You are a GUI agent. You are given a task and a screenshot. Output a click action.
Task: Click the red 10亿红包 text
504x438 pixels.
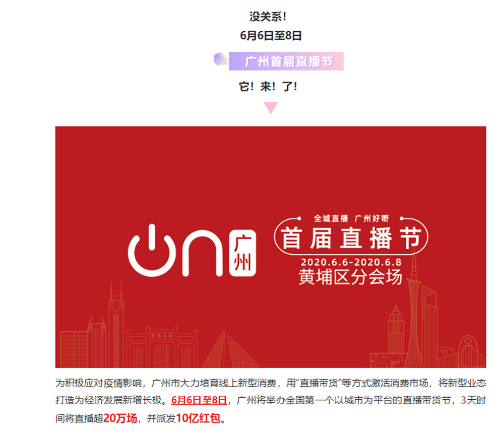(x=198, y=418)
